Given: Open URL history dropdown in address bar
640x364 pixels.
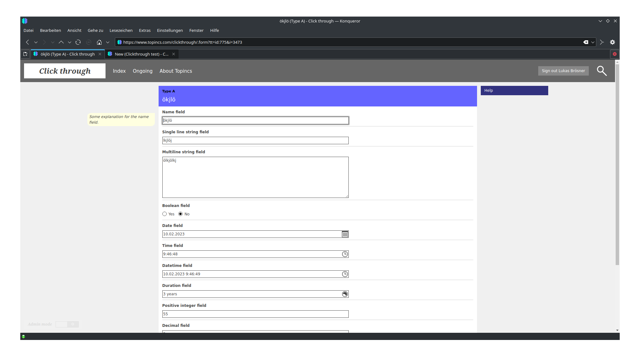Looking at the screenshot, I should (593, 42).
